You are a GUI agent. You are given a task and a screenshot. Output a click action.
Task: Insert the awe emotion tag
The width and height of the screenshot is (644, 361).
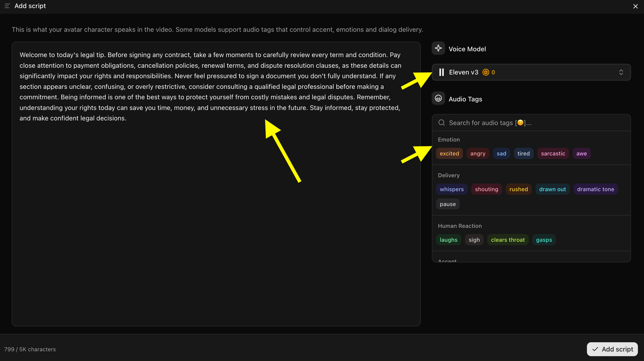[581, 154]
